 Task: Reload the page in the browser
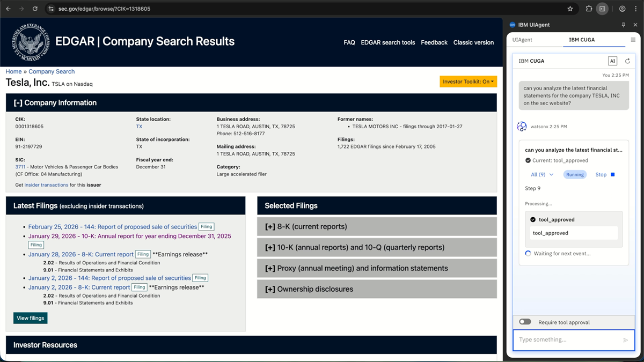pyautogui.click(x=35, y=9)
